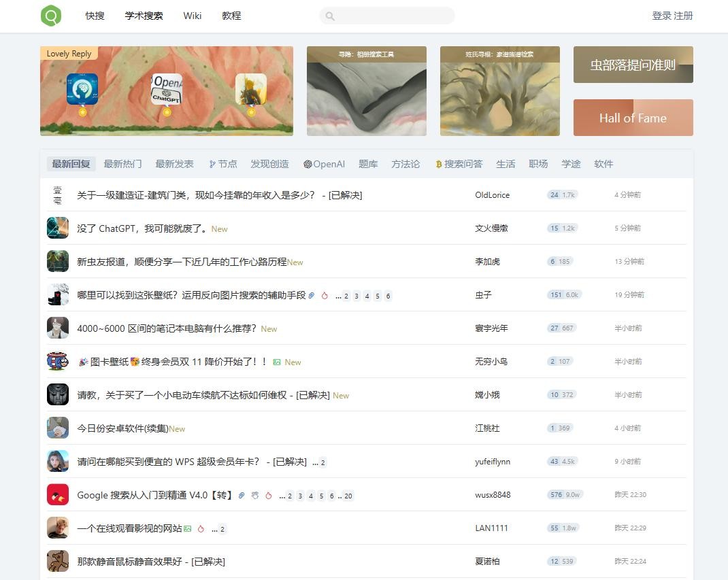This screenshot has width=728, height=580.
Task: Click the teddy bear avatar on silent mouse post
Action: pyautogui.click(x=58, y=562)
